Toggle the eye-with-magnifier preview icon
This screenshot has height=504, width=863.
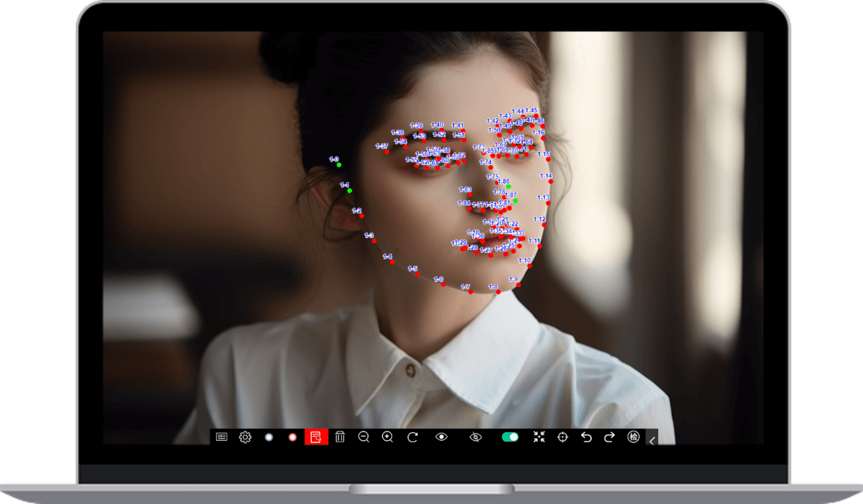(x=476, y=437)
